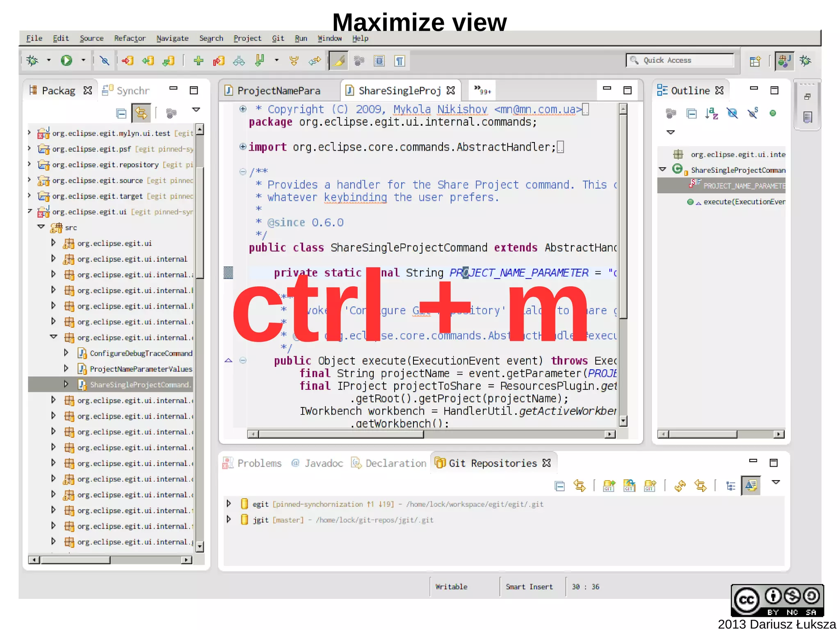Click Writable status field
Image resolution: width=840 pixels, height=630 pixels.
point(451,586)
